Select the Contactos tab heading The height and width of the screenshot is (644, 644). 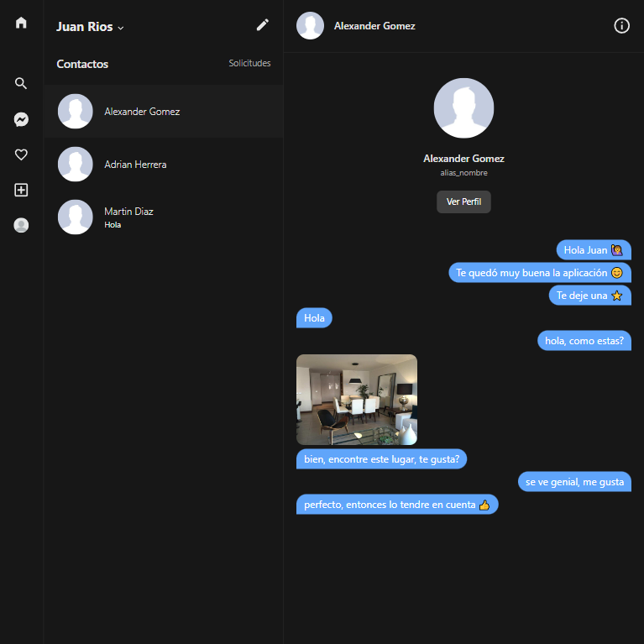[x=82, y=64]
